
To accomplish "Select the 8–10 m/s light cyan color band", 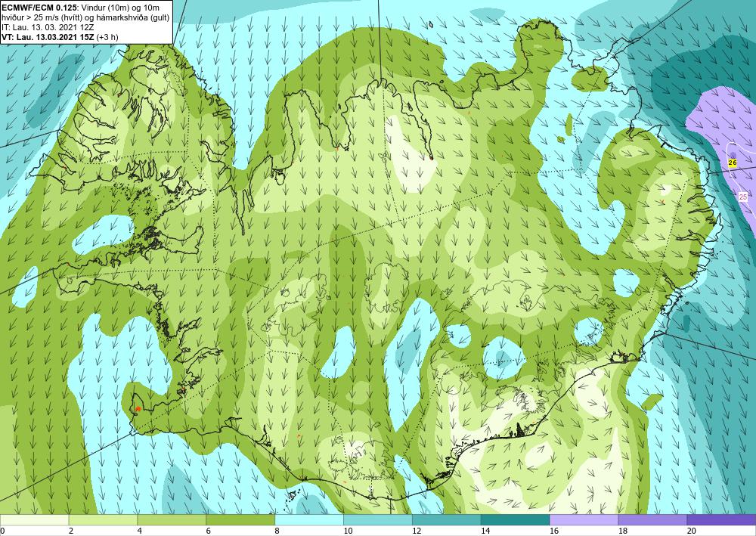I will (x=309, y=520).
